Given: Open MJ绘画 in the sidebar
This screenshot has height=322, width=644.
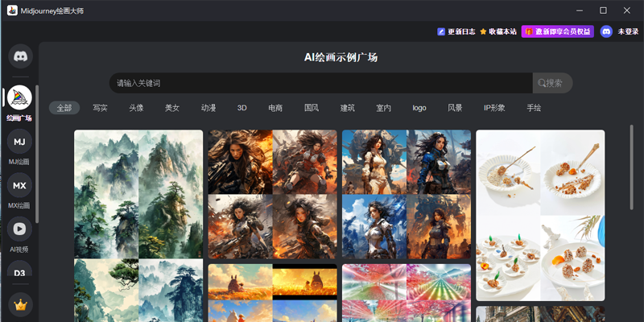Looking at the screenshot, I should [19, 142].
